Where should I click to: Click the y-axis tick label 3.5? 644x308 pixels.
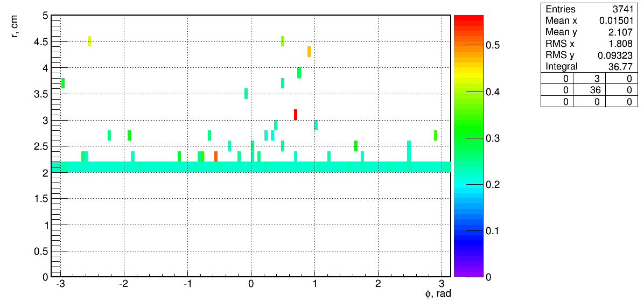click(x=41, y=94)
